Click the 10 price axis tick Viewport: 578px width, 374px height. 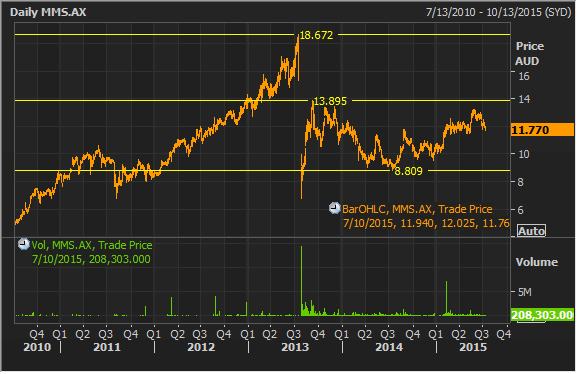[x=523, y=154]
